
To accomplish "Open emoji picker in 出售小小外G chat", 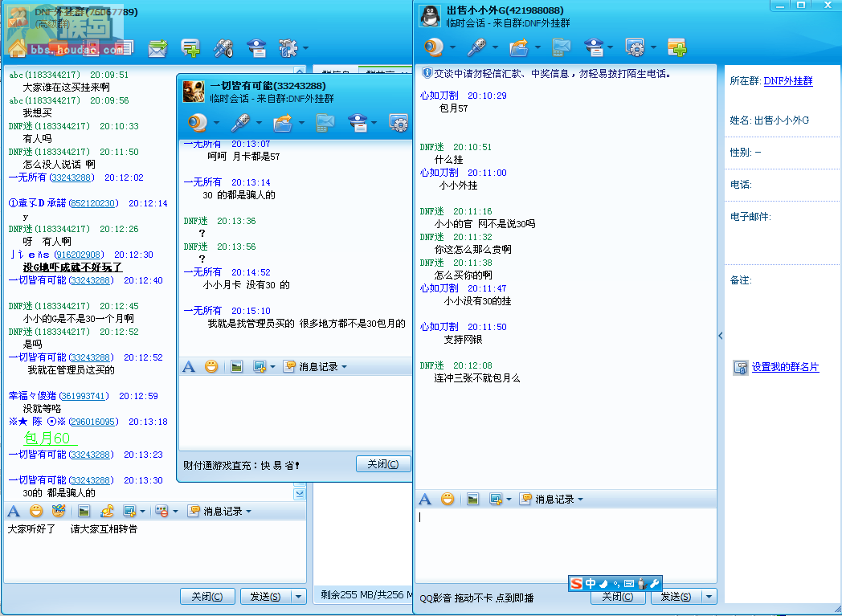I will point(448,499).
